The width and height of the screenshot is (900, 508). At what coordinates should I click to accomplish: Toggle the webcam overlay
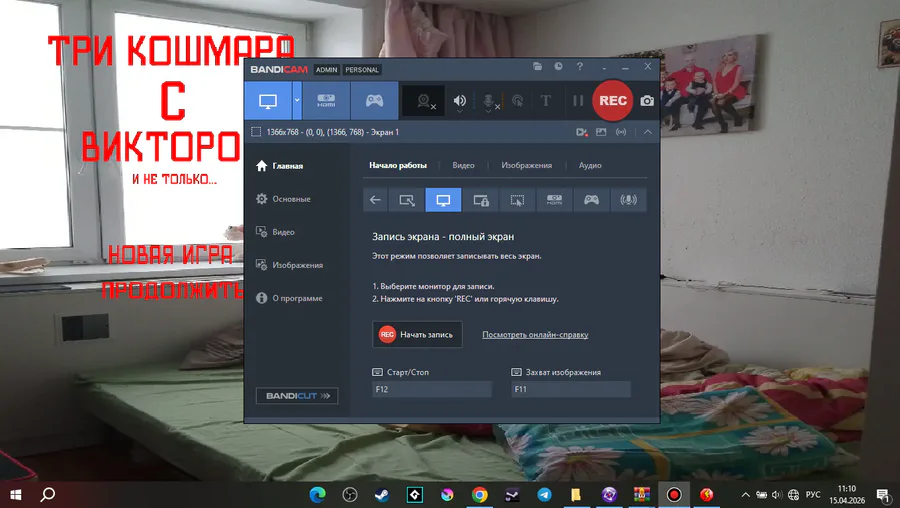click(424, 101)
